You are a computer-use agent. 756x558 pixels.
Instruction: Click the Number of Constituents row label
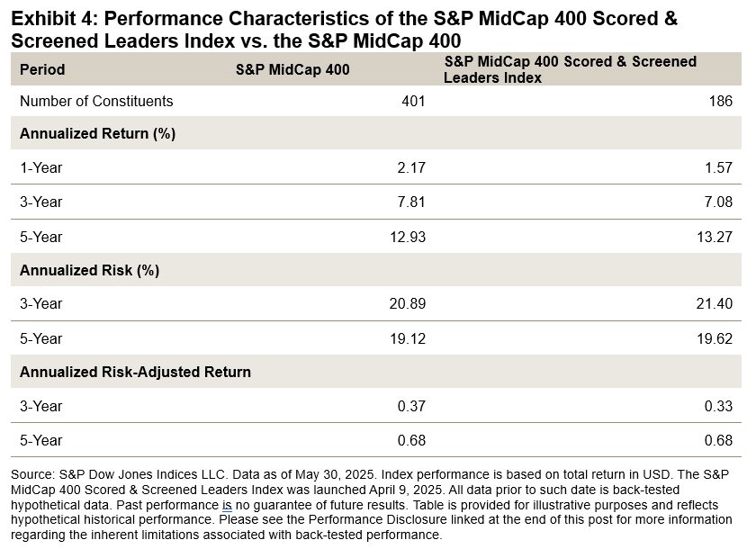[96, 102]
